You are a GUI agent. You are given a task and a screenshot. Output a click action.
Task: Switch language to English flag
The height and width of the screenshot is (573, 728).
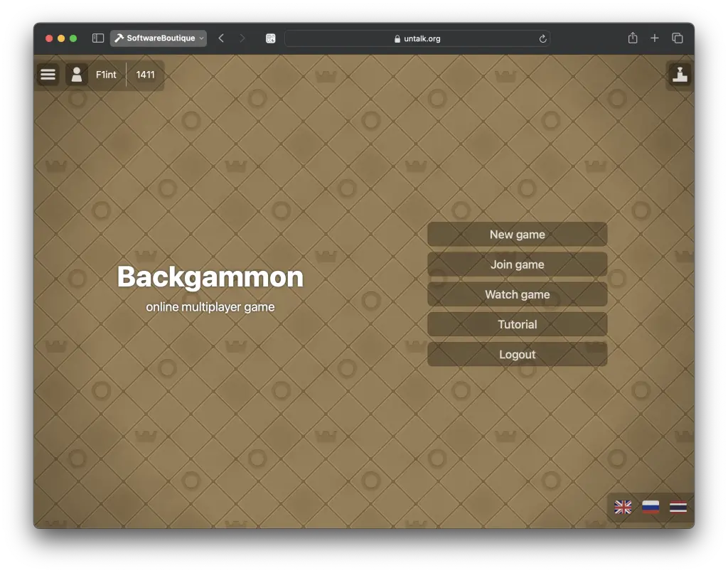623,507
